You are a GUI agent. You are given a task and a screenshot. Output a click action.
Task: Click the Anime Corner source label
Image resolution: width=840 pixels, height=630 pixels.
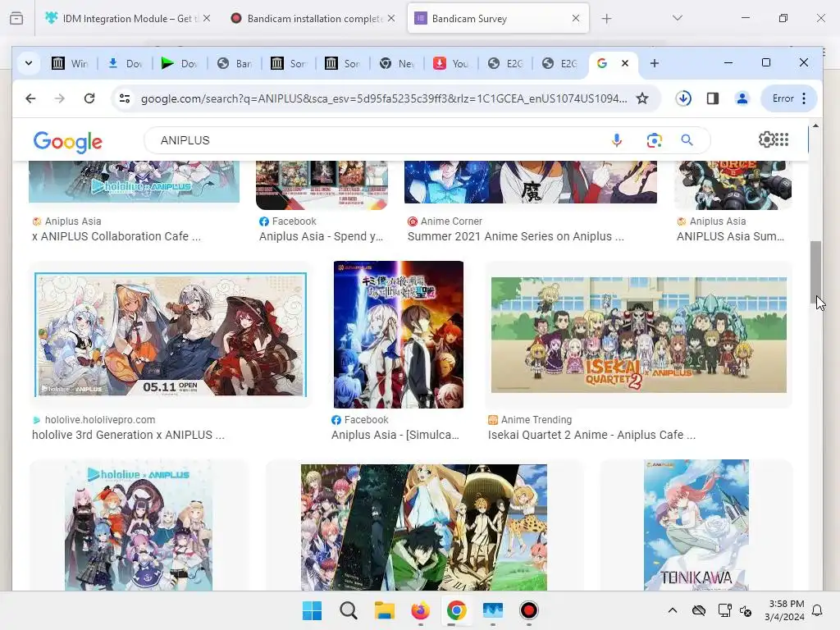pos(451,221)
